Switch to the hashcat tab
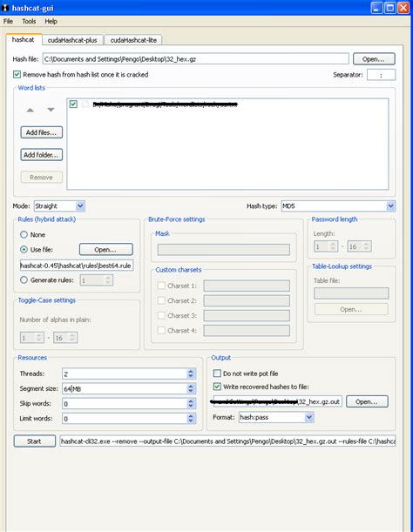Image resolution: width=413 pixels, height=532 pixels. click(x=24, y=39)
